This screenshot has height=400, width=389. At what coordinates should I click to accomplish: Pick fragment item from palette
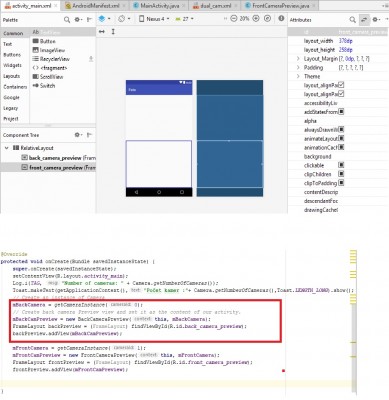point(50,68)
